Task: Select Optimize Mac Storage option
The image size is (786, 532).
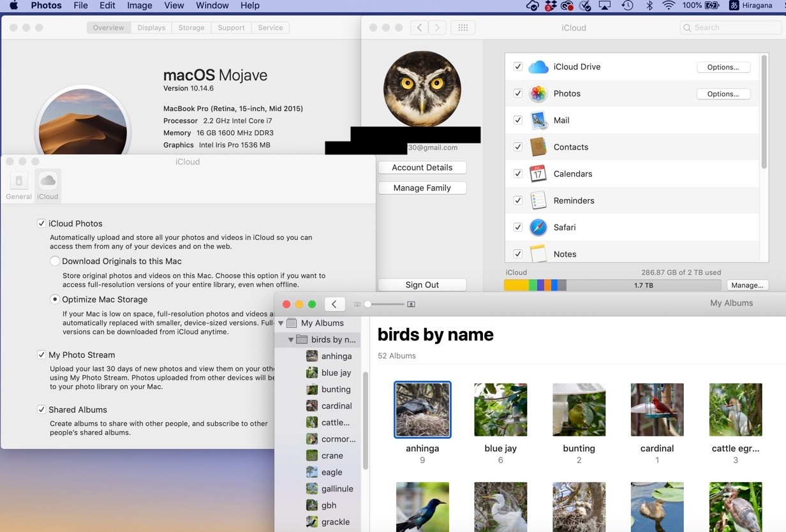Action: [x=55, y=299]
